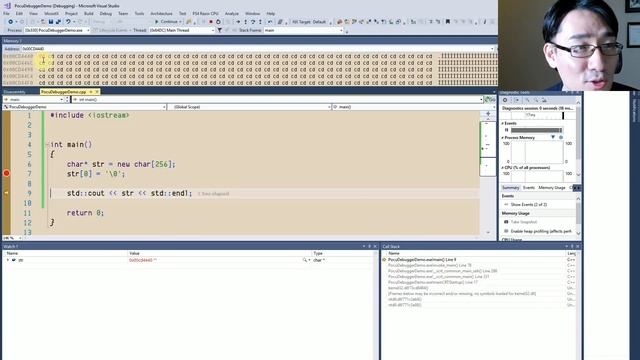Click the magnifier visualizer icon in Watch value
Screen dimensions: 640x360
304,260
